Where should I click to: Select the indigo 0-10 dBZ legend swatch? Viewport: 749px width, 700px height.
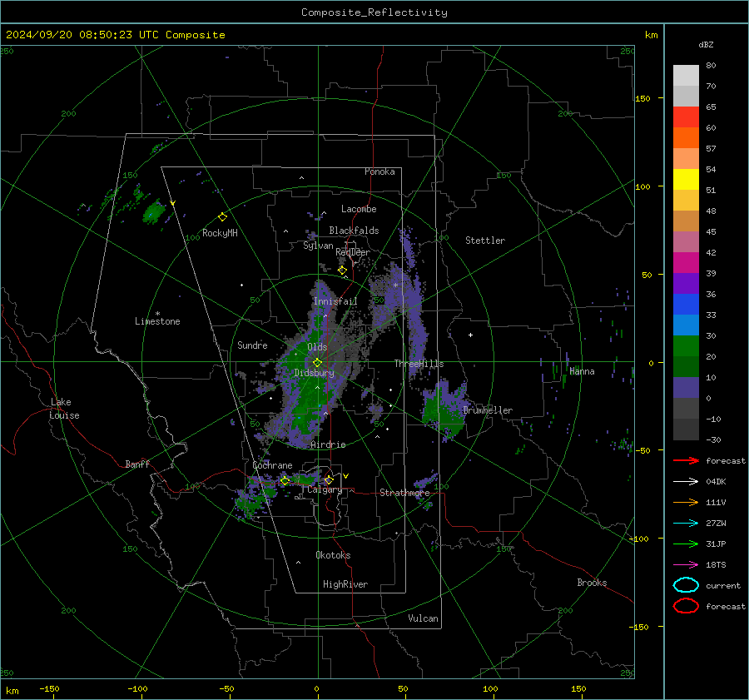(686, 387)
